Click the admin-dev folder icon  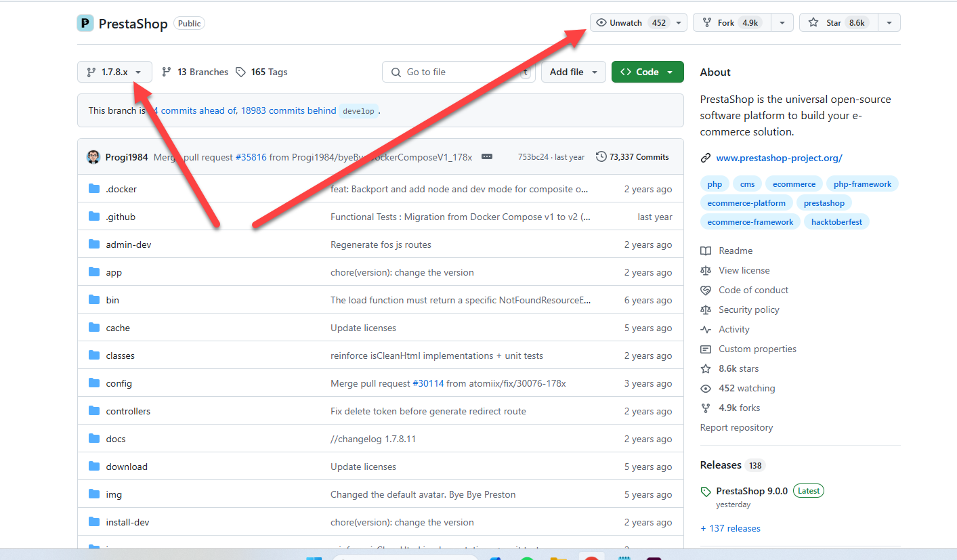[94, 244]
